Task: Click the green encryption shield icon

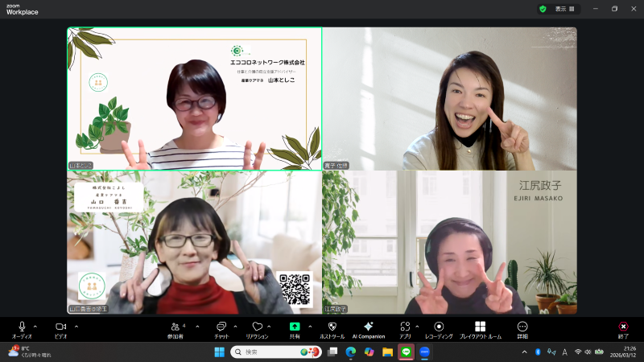Action: click(x=543, y=9)
